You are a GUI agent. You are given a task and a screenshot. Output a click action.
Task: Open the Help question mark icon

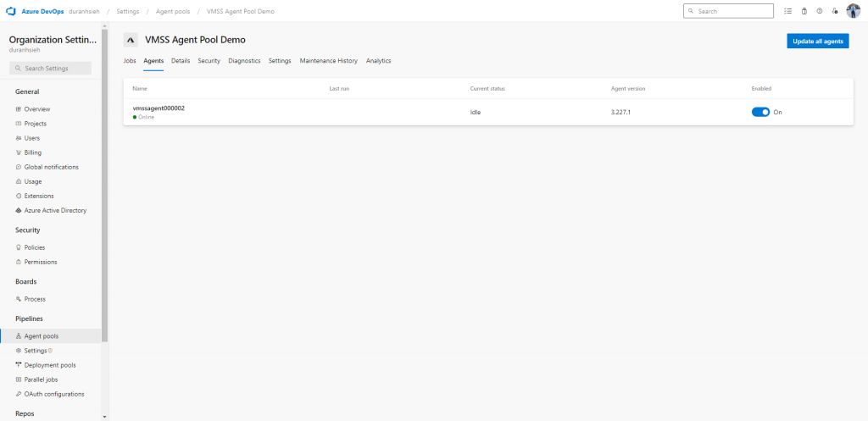820,11
